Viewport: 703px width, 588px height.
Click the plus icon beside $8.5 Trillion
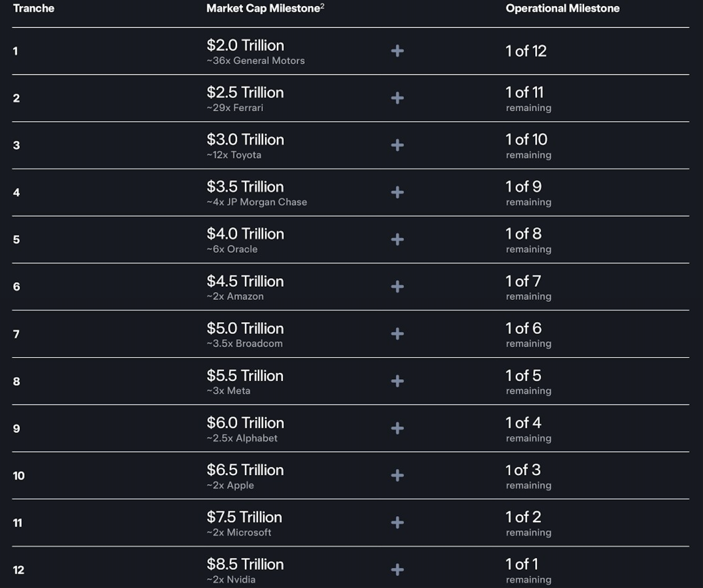[397, 570]
